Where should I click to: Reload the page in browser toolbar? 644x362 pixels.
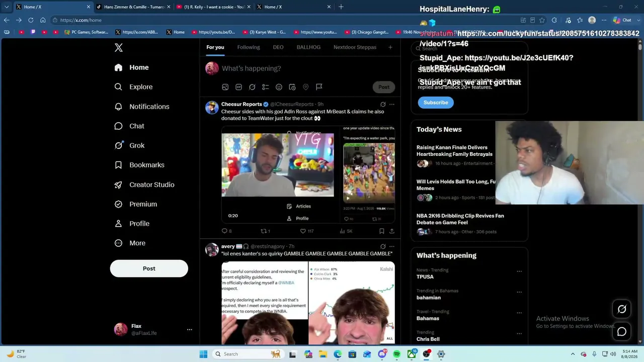[x=31, y=20]
